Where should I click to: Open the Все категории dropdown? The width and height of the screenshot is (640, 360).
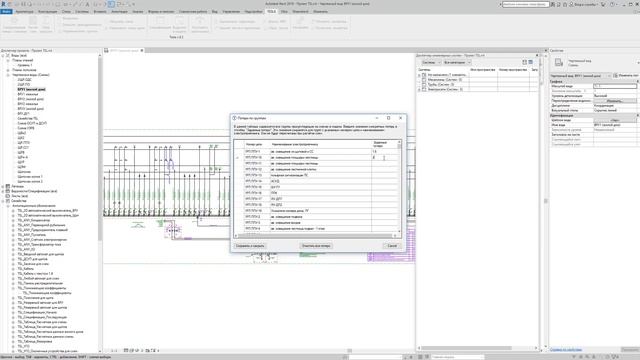pyautogui.click(x=457, y=62)
